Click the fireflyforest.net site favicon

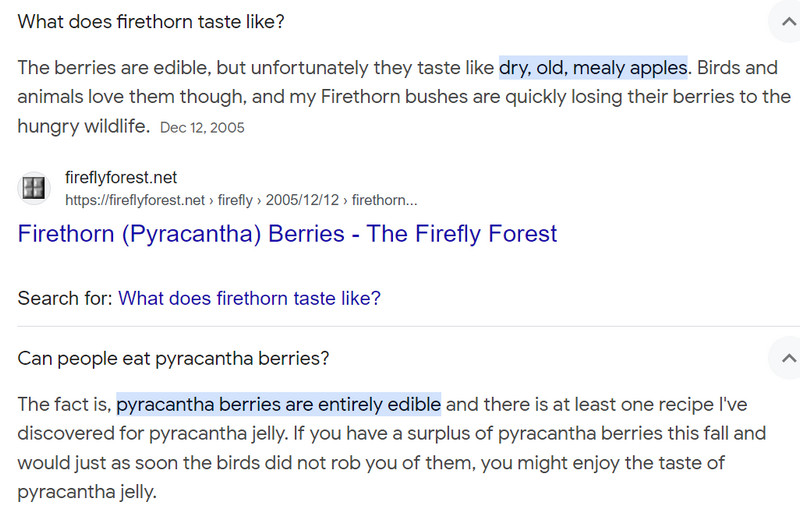(x=34, y=188)
